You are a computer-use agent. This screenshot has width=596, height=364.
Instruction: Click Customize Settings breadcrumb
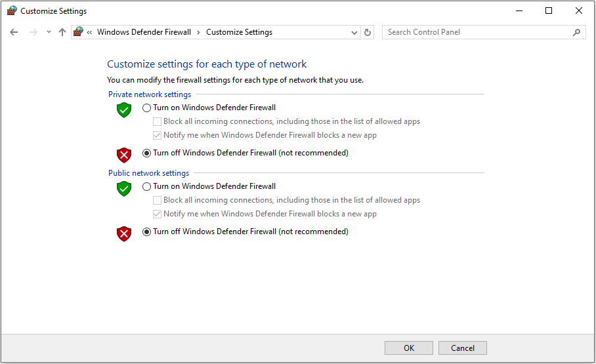point(239,32)
